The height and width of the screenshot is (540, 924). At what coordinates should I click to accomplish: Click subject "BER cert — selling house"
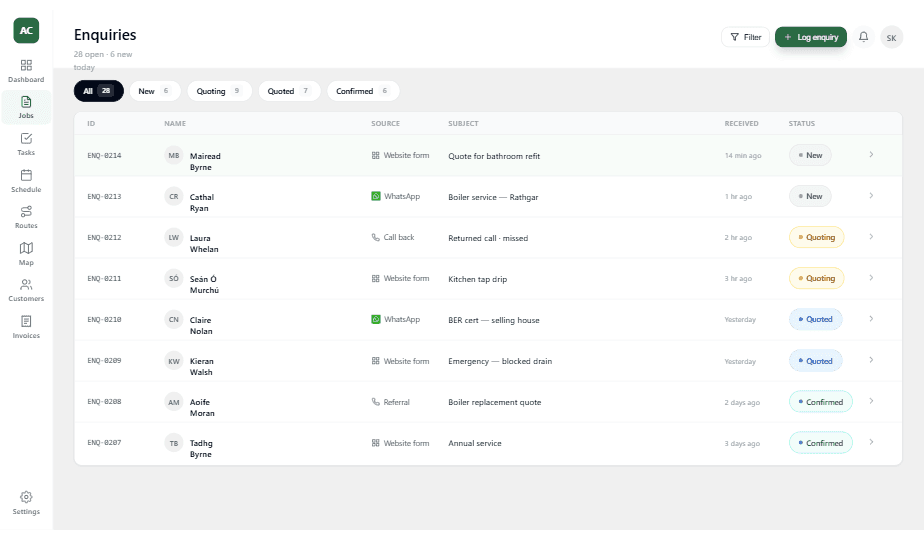(494, 320)
